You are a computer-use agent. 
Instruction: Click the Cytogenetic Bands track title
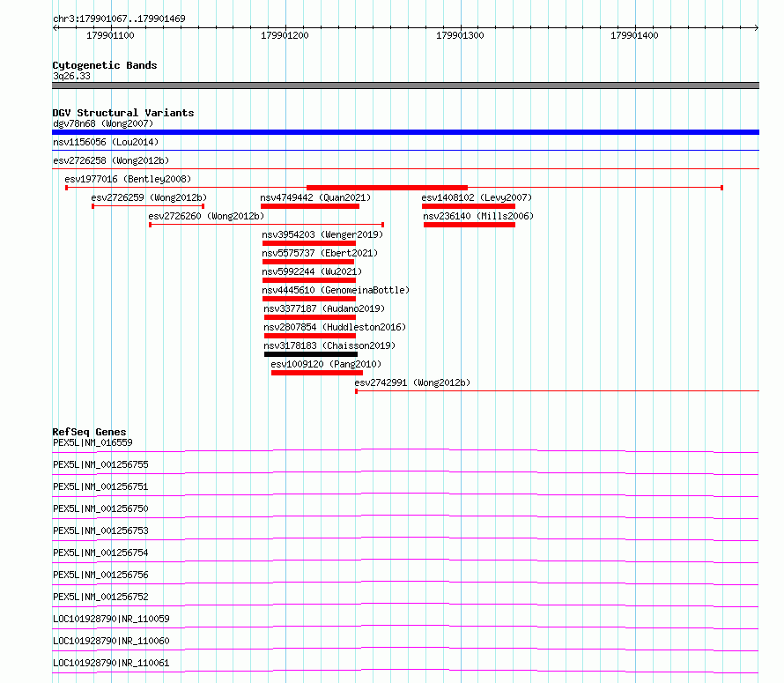tap(105, 65)
